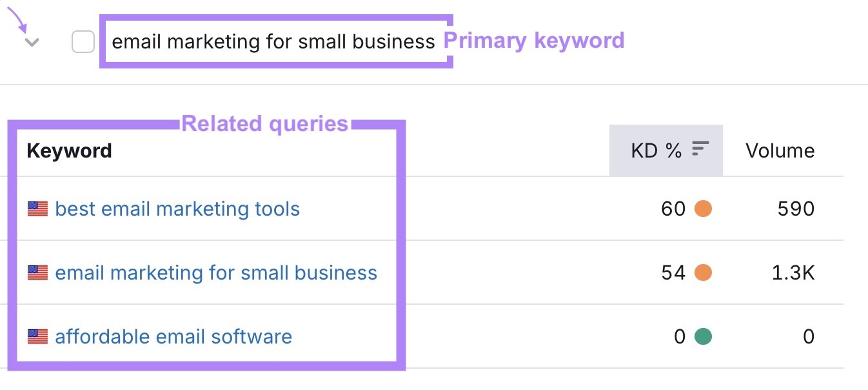Sort results by the Volume column header
This screenshot has width=868, height=390.
pos(780,150)
